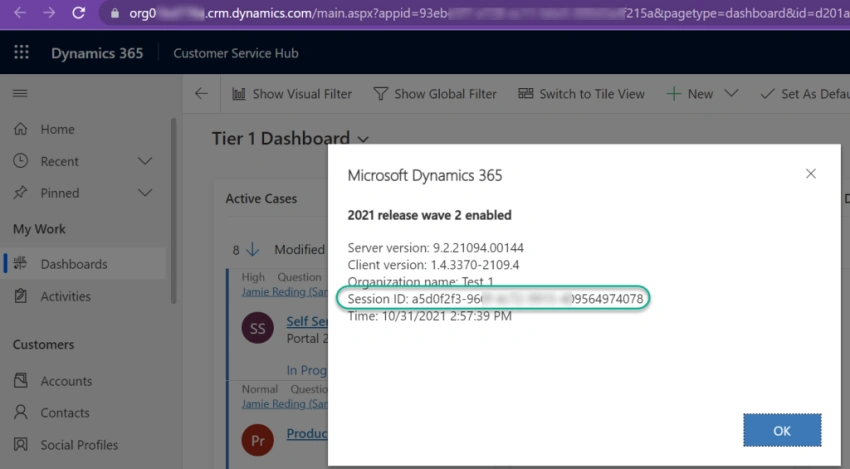Click the Set As Default checkmark icon

[x=767, y=94]
